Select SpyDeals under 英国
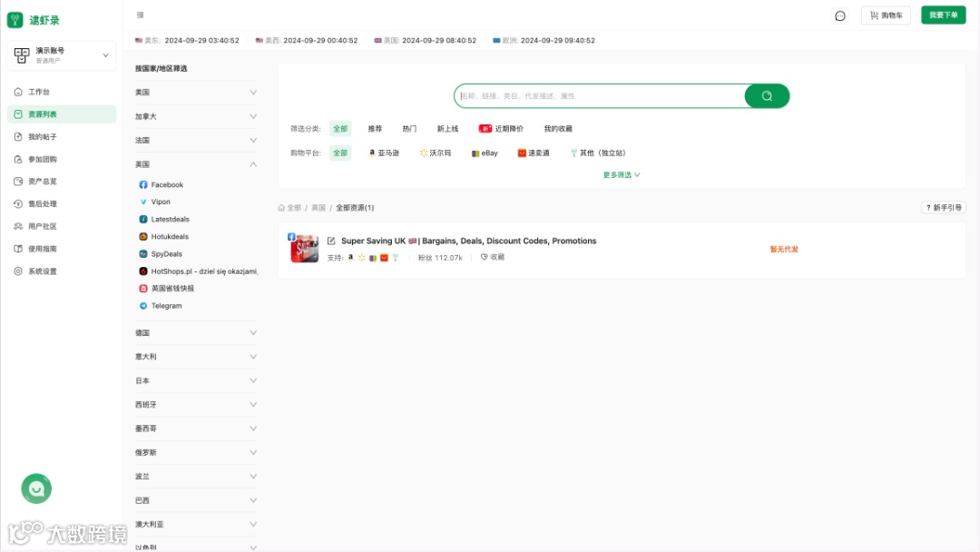980x552 pixels. (x=161, y=254)
